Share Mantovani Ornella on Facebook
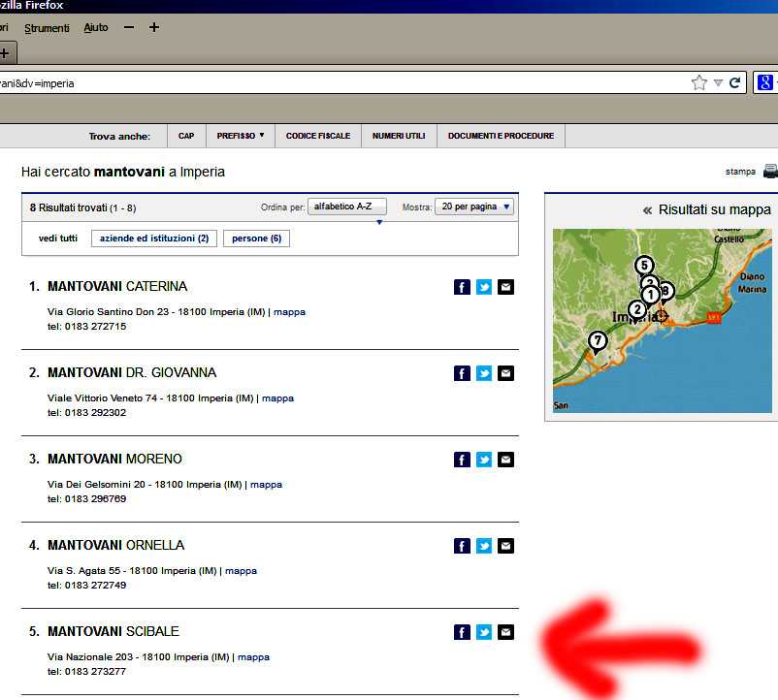Viewport: 778px width, 700px height. coord(462,546)
